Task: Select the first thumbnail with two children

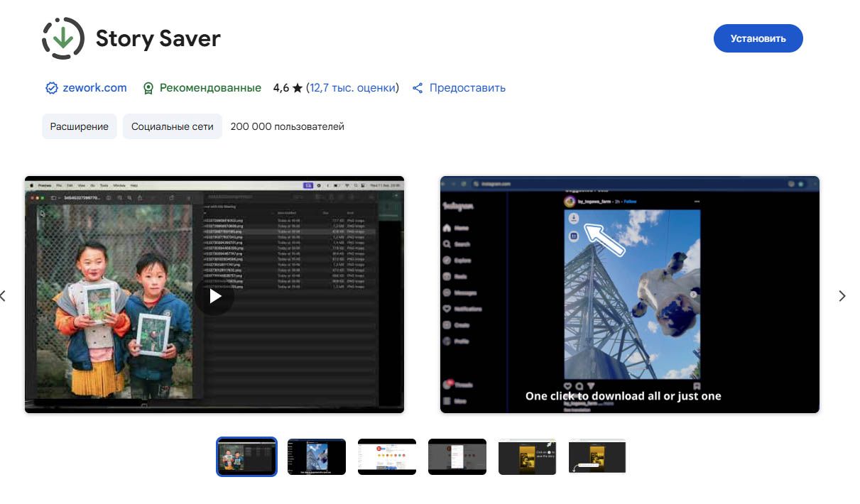Action: [246, 456]
